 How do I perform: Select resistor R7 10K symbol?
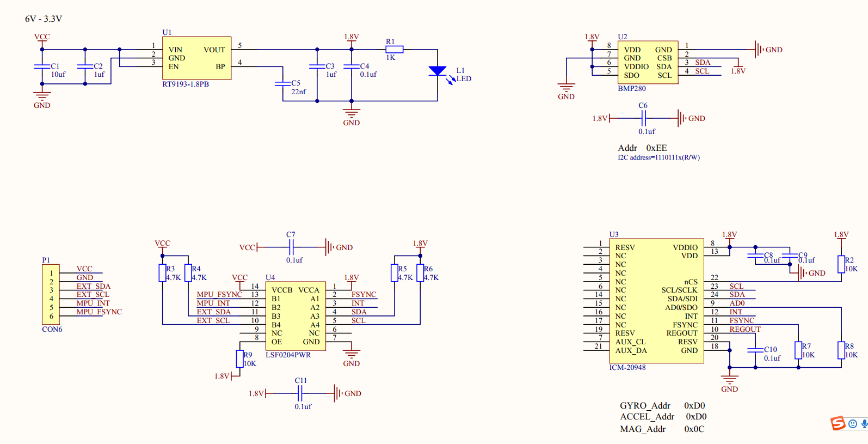pos(798,350)
